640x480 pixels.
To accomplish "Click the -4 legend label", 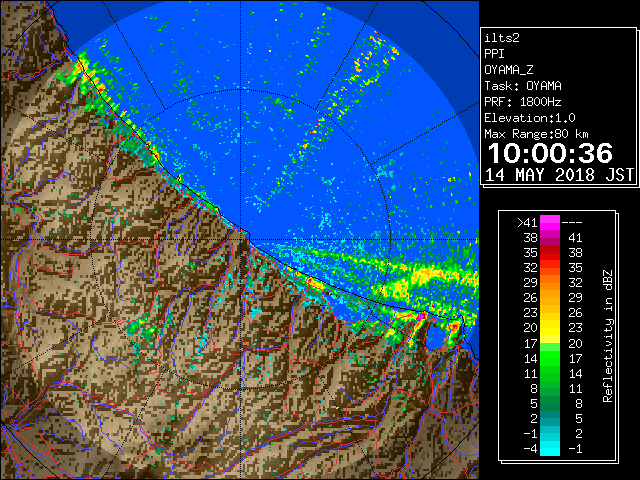I will tap(530, 449).
